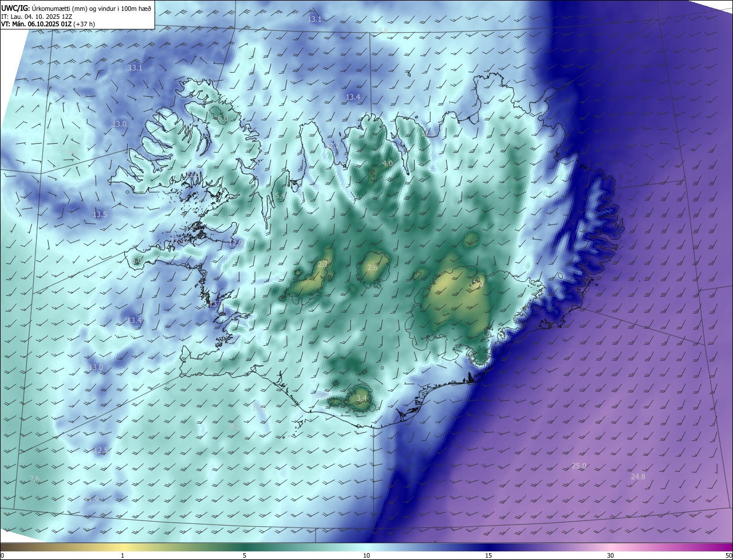Click the 6.0 value in the Westfjords
The image size is (733, 560).
click(x=223, y=118)
